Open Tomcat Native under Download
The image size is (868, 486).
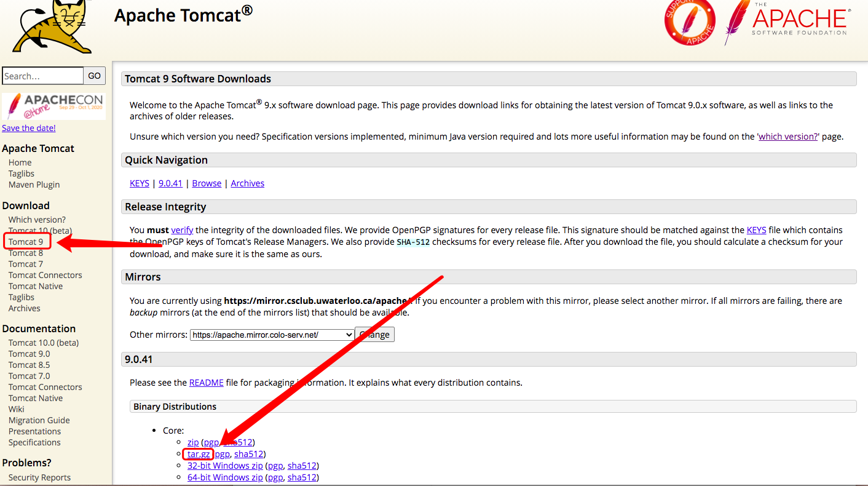[36, 286]
